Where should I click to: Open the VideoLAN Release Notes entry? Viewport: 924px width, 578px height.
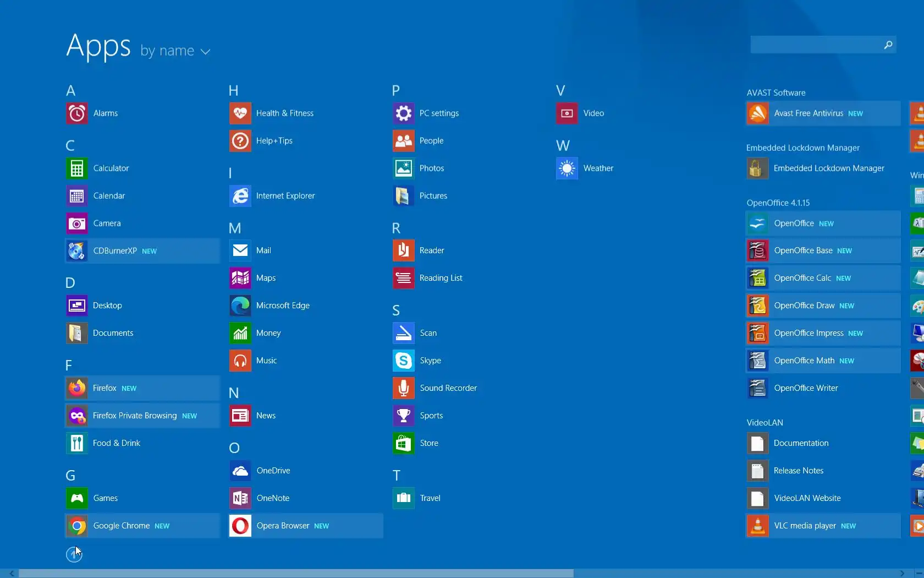click(x=823, y=471)
